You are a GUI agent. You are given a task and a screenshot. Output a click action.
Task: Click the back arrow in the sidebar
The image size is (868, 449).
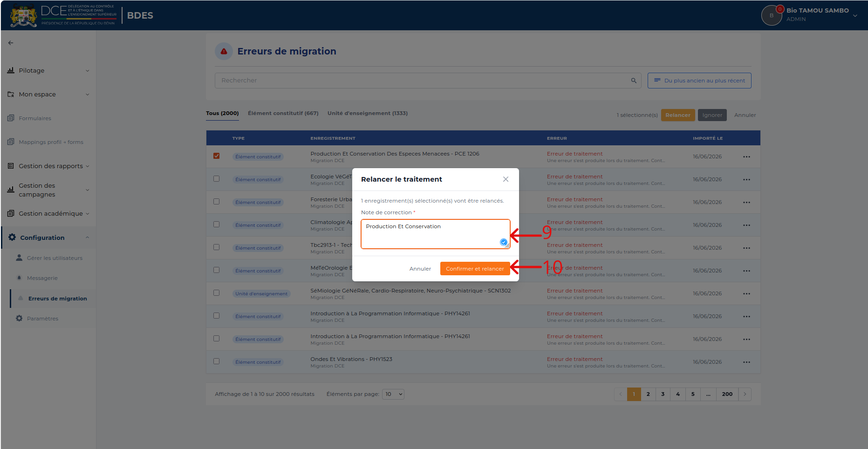pyautogui.click(x=11, y=43)
